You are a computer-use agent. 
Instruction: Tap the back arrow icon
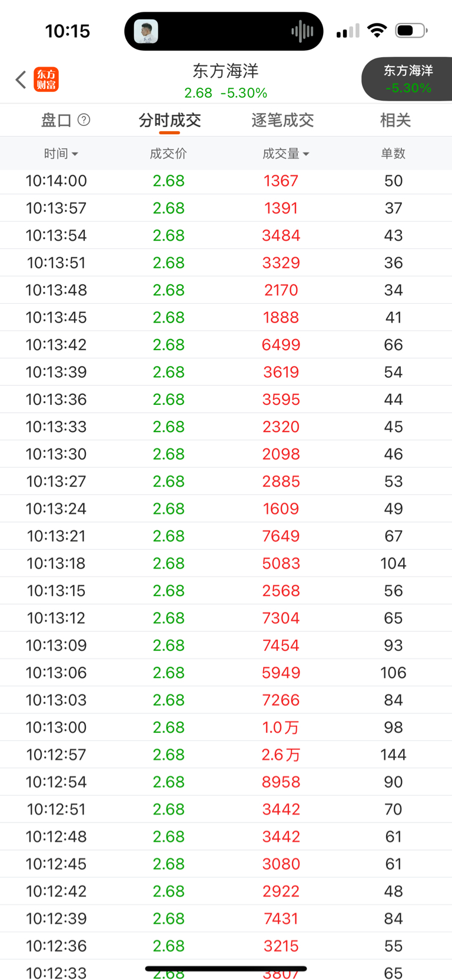click(21, 79)
